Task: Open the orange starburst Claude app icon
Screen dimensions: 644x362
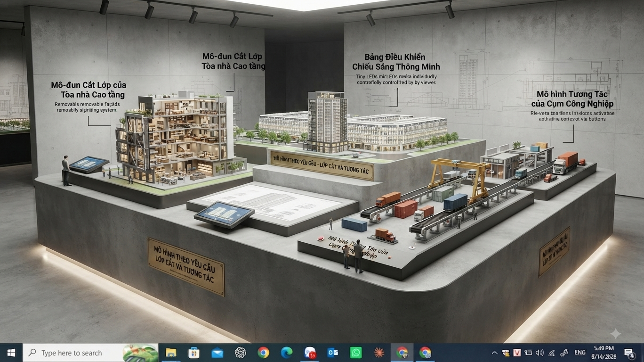Action: click(x=379, y=353)
